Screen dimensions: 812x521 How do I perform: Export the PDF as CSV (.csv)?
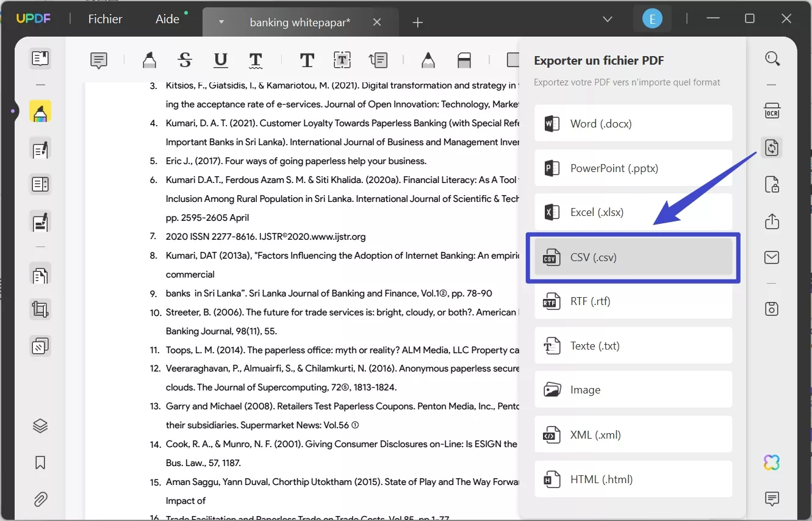coord(633,257)
